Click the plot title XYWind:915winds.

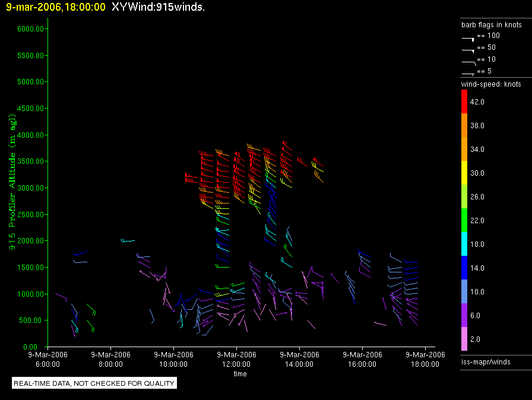pos(158,7)
